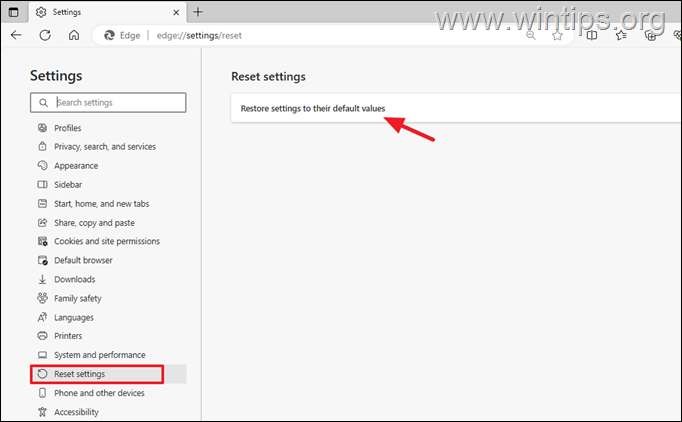The width and height of the screenshot is (682, 422).
Task: Reload the page with the refresh icon
Action: (x=45, y=35)
